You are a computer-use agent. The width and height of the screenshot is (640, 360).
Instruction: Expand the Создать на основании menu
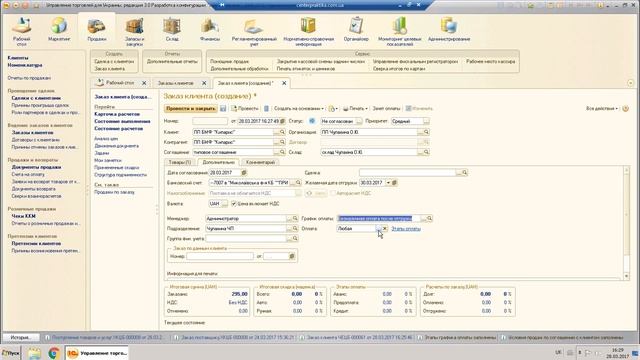pyautogui.click(x=299, y=109)
